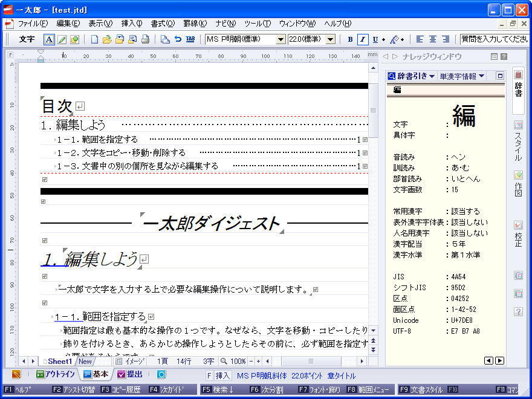Viewport: 532px width, 399px height.
Task: Open the MS P明朝 font name dropdown
Action: (281, 39)
